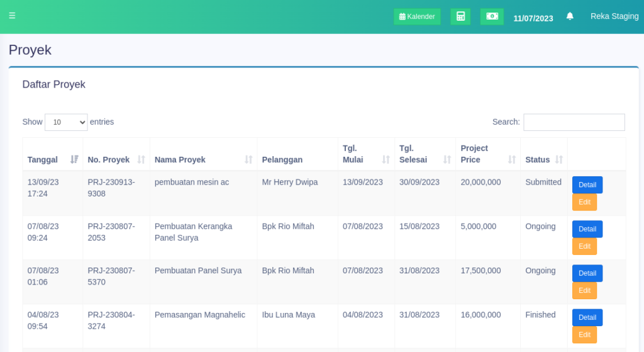
Task: Click the Search input field
Action: point(574,122)
